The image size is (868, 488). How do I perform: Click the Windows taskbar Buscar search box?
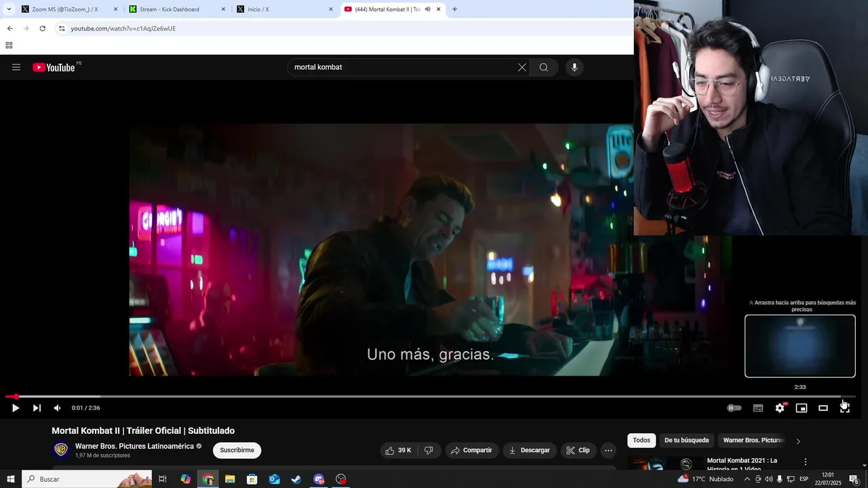87,479
